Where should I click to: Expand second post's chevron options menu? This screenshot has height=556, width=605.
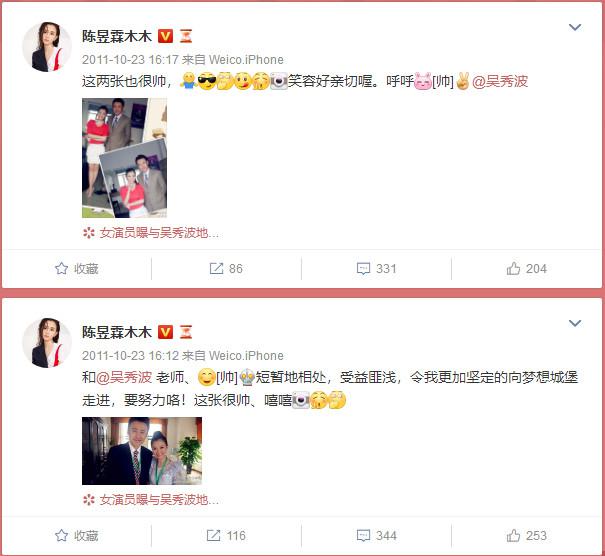(575, 323)
